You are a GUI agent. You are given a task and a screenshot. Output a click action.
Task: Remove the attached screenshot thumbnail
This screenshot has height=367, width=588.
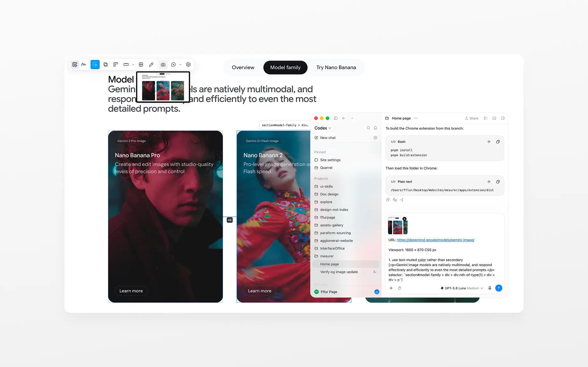pos(404,219)
